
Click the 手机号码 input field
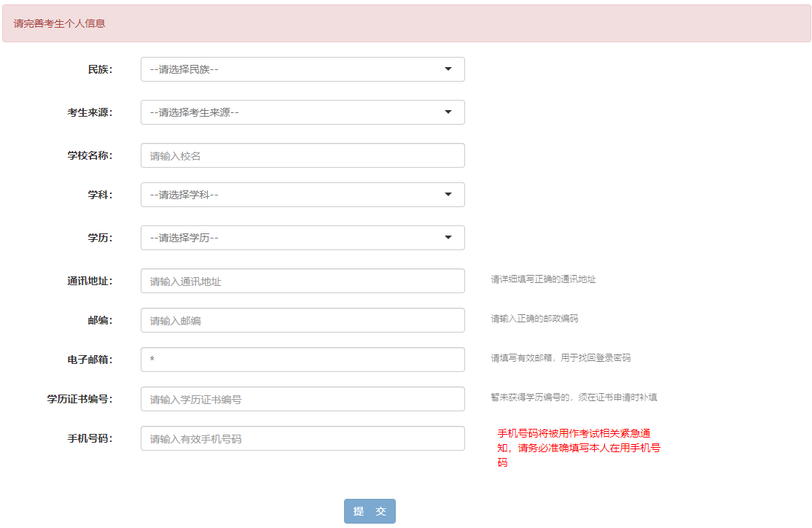point(302,438)
